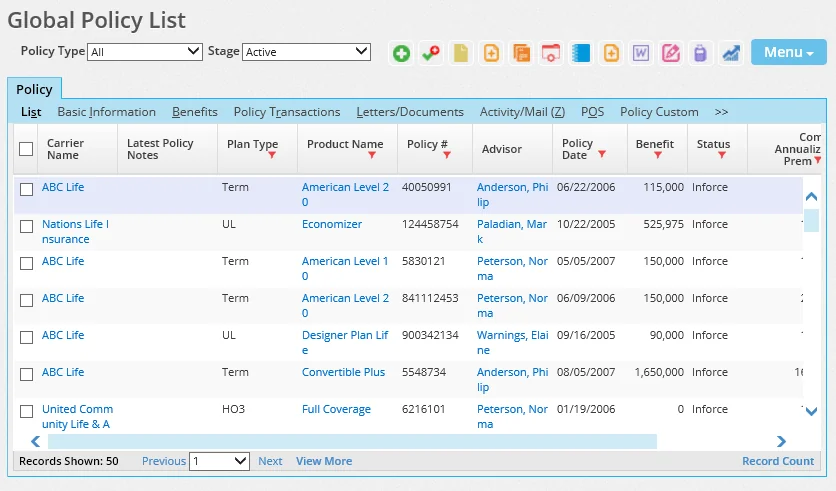
Task: Click the pink edit pencil icon
Action: [671, 53]
